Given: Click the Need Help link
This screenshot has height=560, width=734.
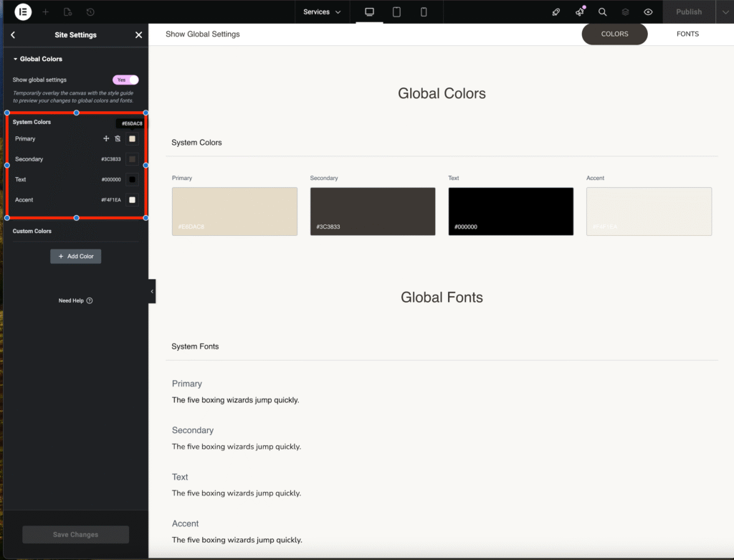Looking at the screenshot, I should pyautogui.click(x=75, y=301).
